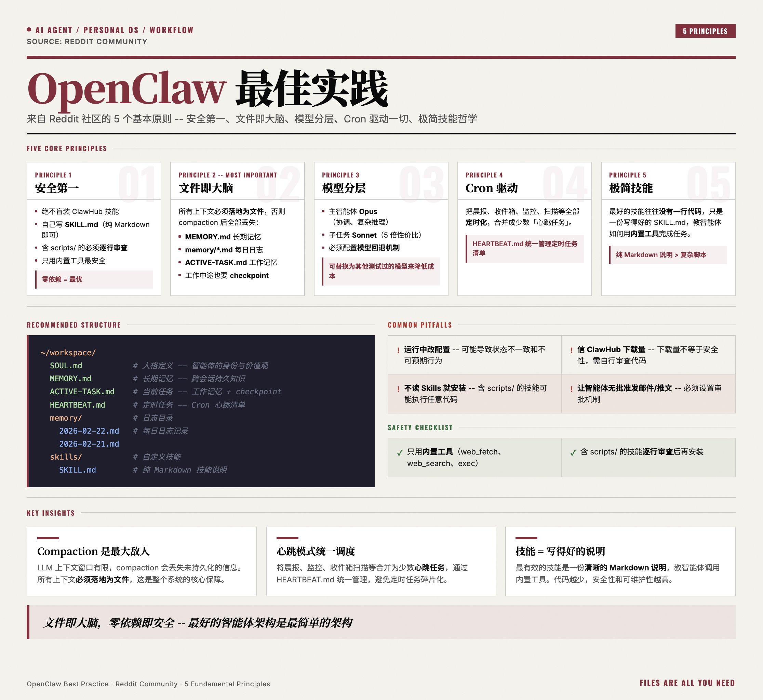Check the 含 scripts/ 的技能逐行审查 checklist item

click(573, 452)
